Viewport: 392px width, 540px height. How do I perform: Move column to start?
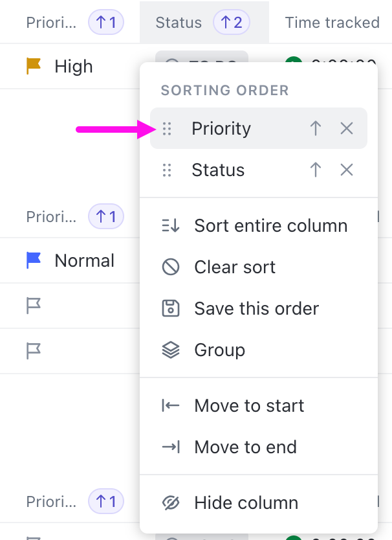point(248,406)
